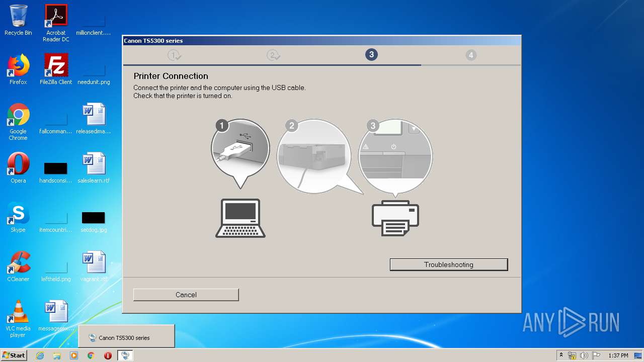Open the network tray icon
This screenshot has width=644, height=362.
572,355
